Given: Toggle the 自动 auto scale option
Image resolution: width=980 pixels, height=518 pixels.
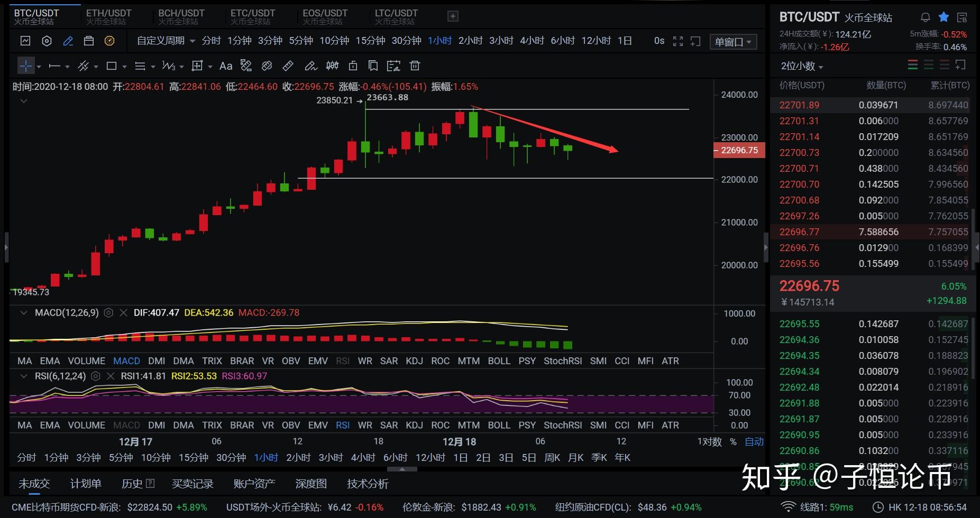Looking at the screenshot, I should click(x=754, y=442).
